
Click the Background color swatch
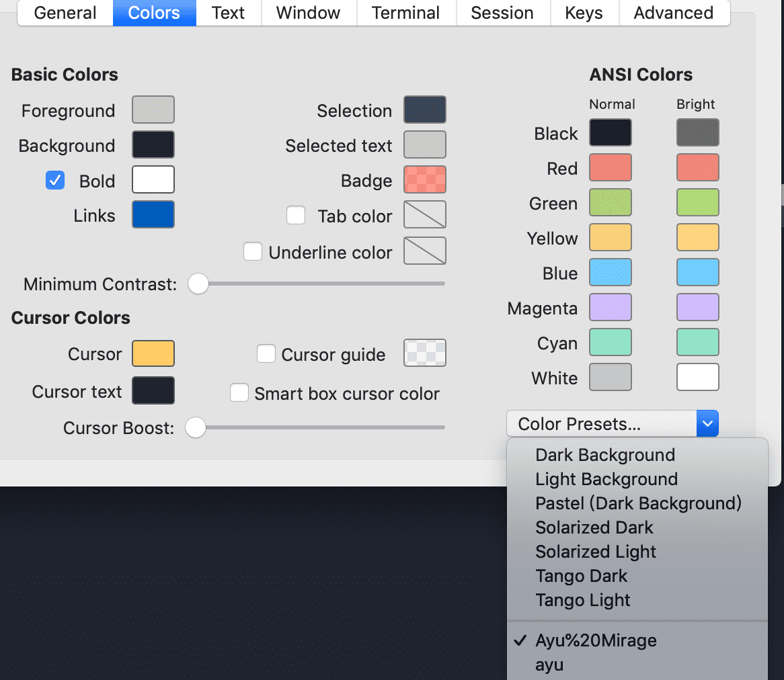(x=153, y=144)
